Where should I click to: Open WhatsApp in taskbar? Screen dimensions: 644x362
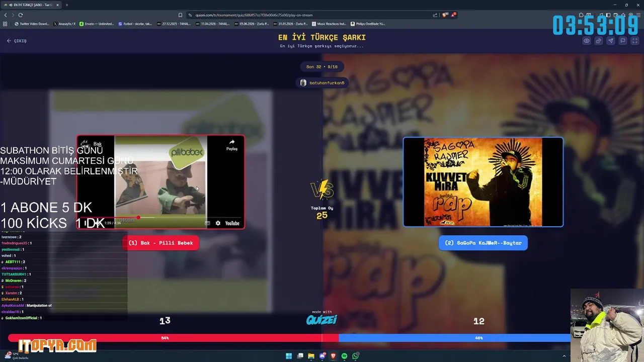(356, 356)
